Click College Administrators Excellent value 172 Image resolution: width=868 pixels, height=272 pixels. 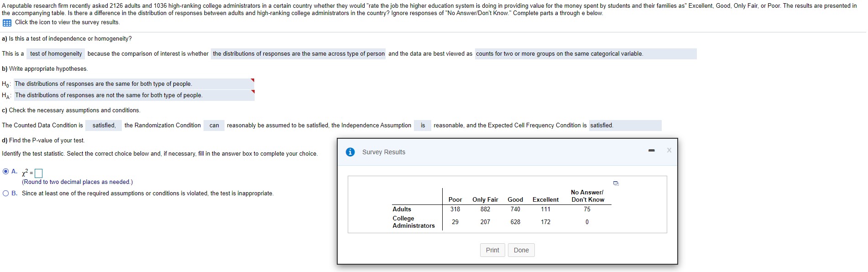coord(545,222)
